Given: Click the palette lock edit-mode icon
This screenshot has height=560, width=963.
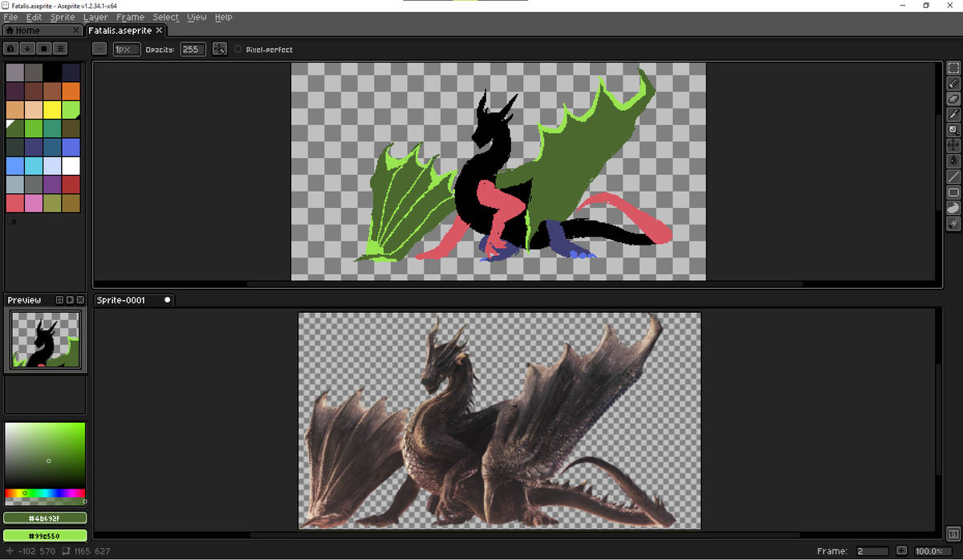Looking at the screenshot, I should point(12,49).
